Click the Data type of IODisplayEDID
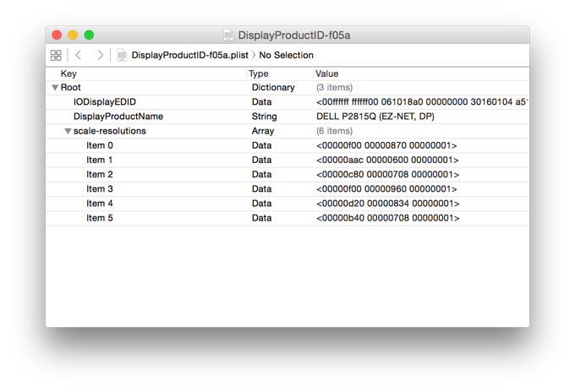The height and width of the screenshot is (392, 575). 262,102
